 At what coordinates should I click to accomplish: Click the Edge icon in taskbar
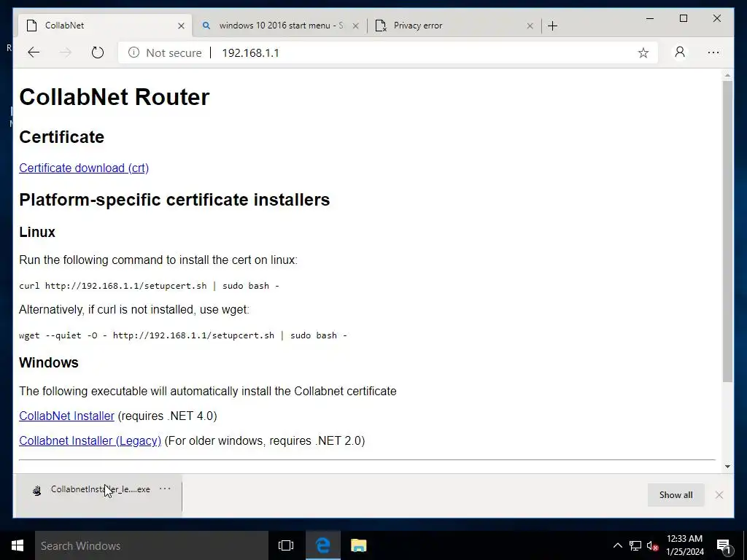tap(322, 545)
